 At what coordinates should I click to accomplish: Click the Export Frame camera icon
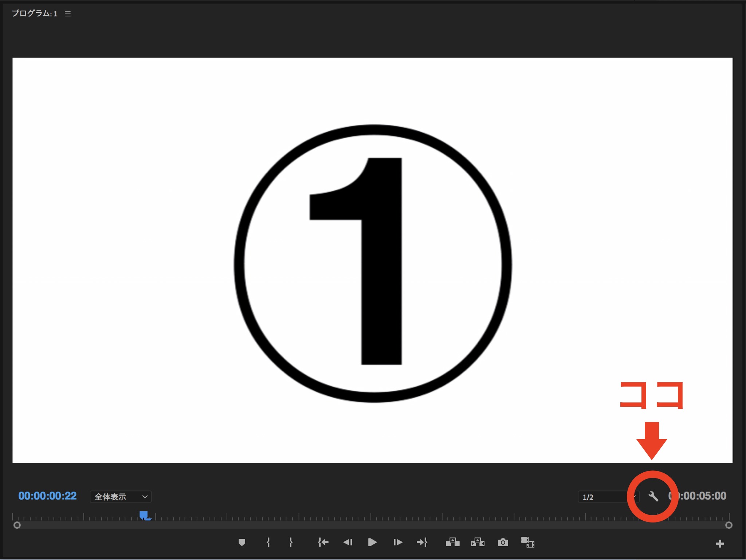point(503,542)
